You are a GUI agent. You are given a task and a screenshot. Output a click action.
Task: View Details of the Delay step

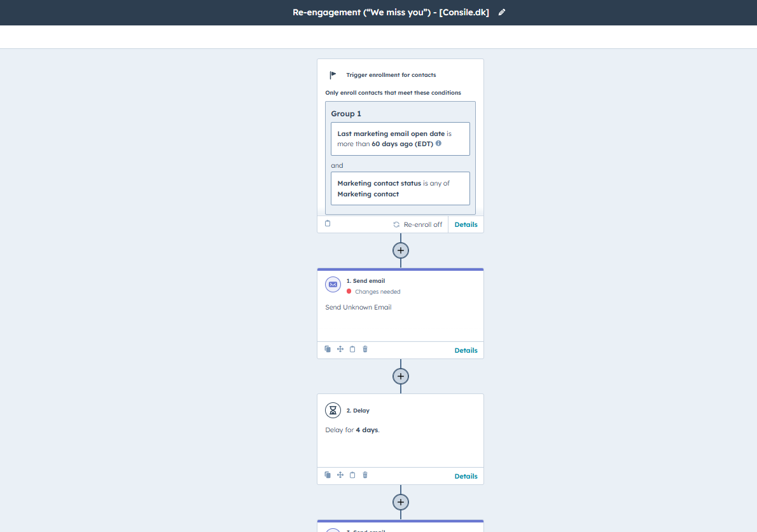(x=466, y=475)
